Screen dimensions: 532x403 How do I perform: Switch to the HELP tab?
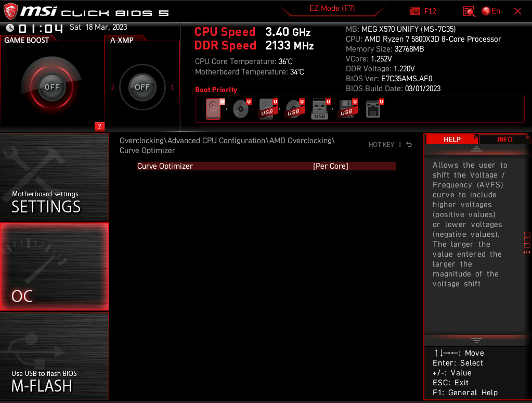(x=452, y=140)
